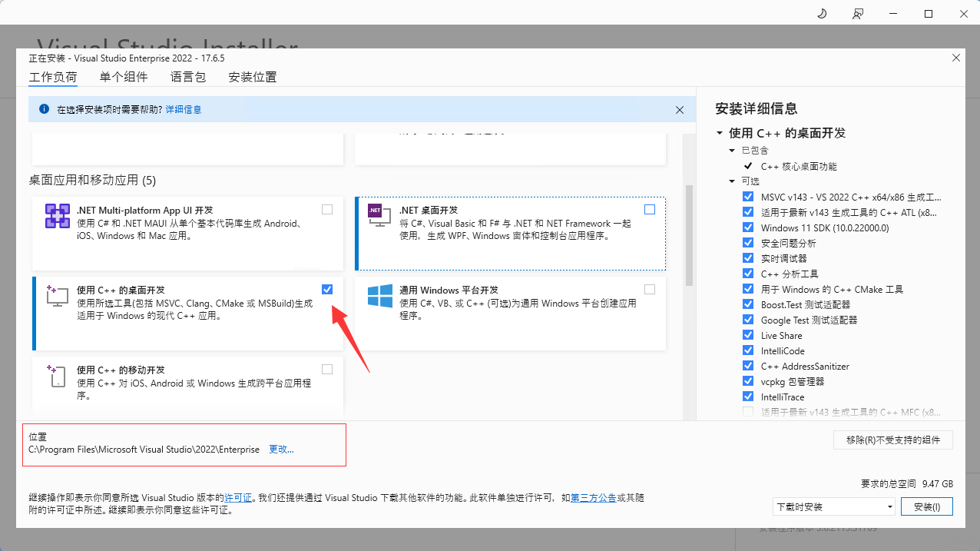This screenshot has height=551, width=980.
Task: Open the 详细信息 link in banner
Action: 184,110
